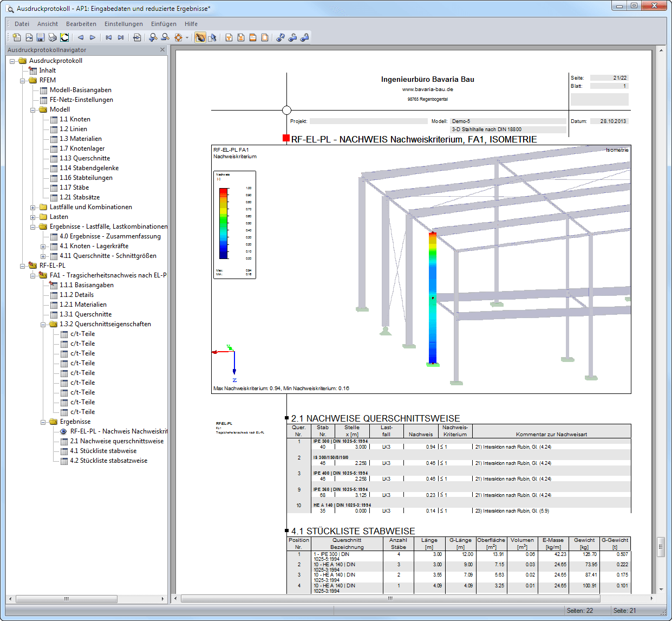The width and height of the screenshot is (672, 621).
Task: Expand 4.11 Querschnitte - Schnittgrößen node
Action: pyautogui.click(x=43, y=256)
